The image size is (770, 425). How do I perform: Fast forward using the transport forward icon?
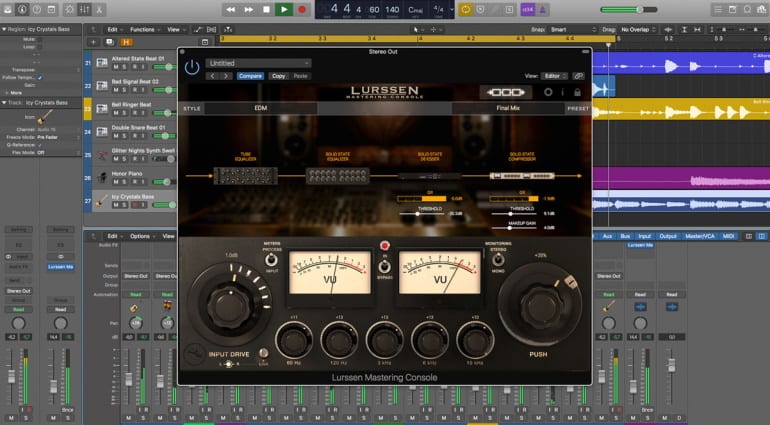248,9
